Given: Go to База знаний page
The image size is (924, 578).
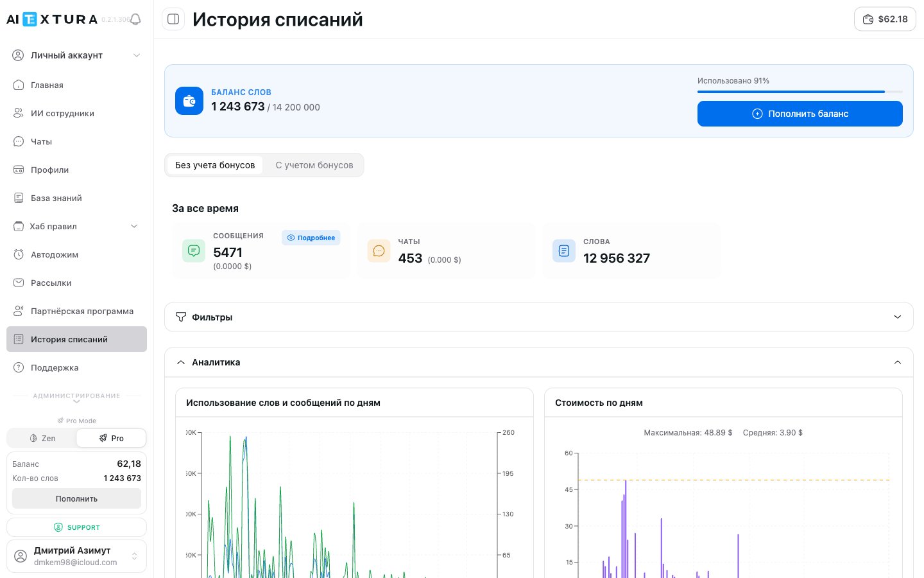Looking at the screenshot, I should click(76, 198).
